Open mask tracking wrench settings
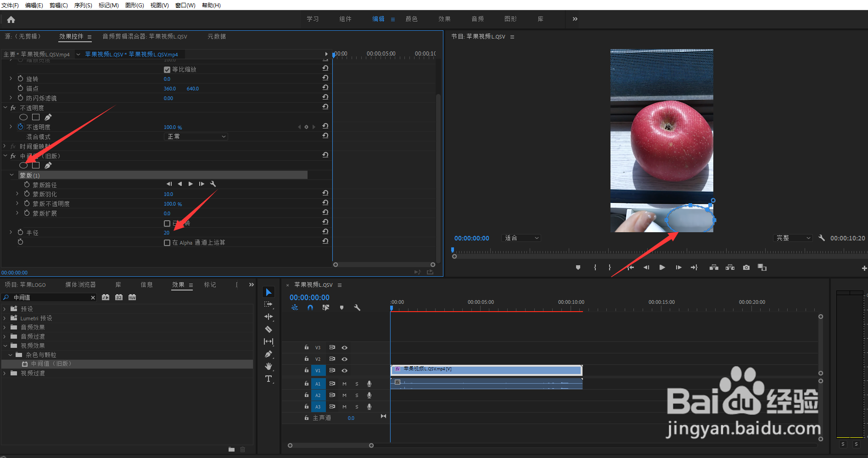 coord(213,184)
